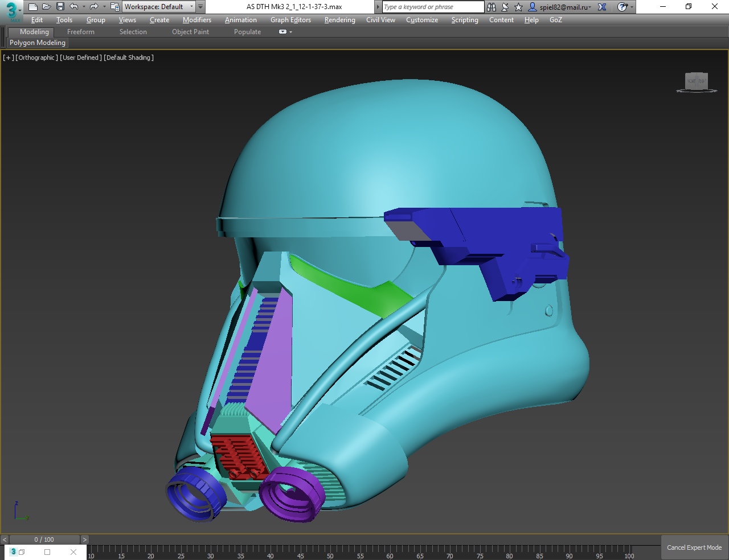Image resolution: width=729 pixels, height=560 pixels.
Task: Open the Edit menu
Action: 37,20
